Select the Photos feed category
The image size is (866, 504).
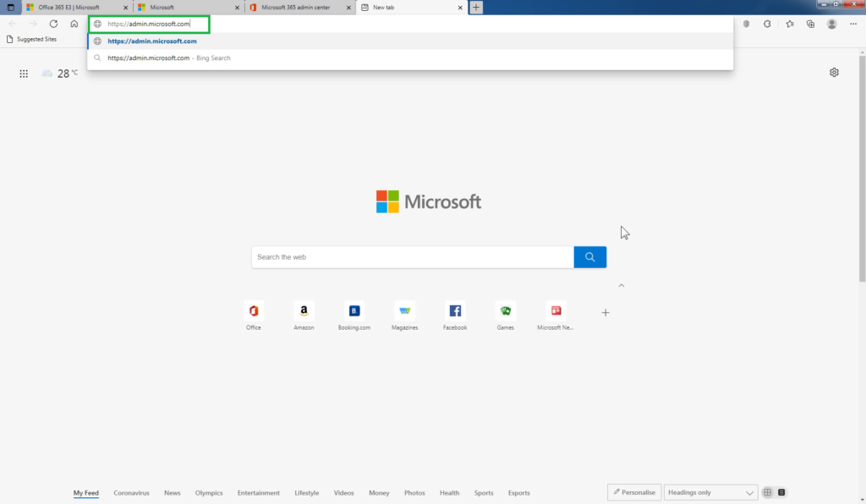(x=414, y=493)
